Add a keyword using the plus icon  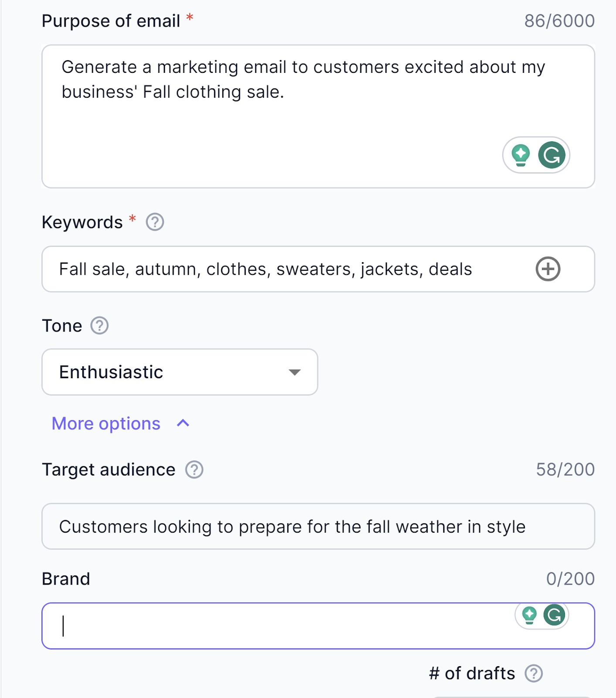click(x=548, y=269)
